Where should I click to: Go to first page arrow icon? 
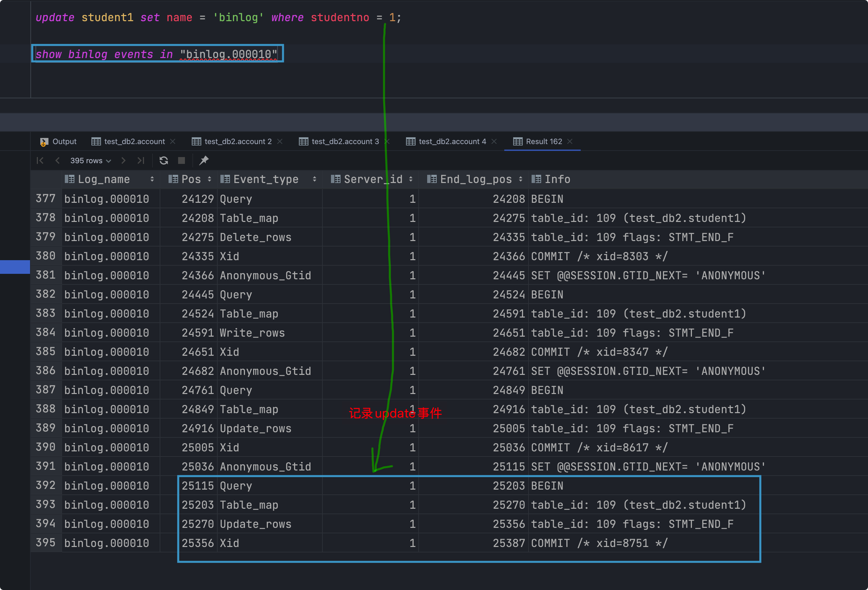(x=40, y=161)
